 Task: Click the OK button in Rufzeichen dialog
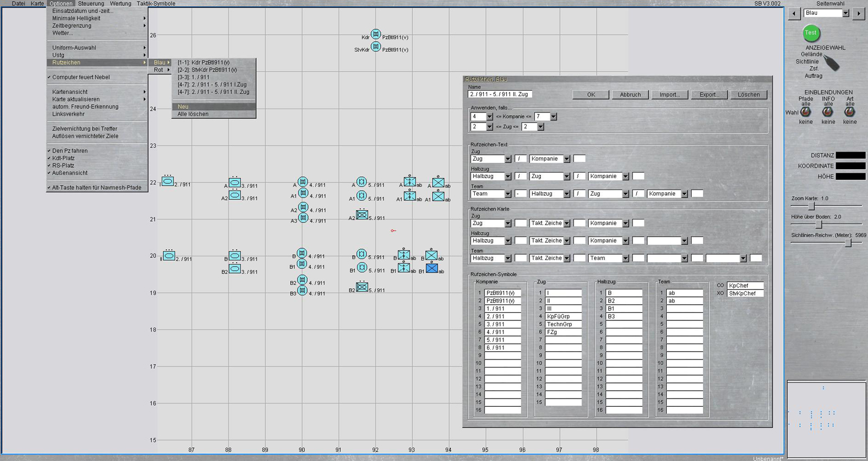tap(591, 94)
